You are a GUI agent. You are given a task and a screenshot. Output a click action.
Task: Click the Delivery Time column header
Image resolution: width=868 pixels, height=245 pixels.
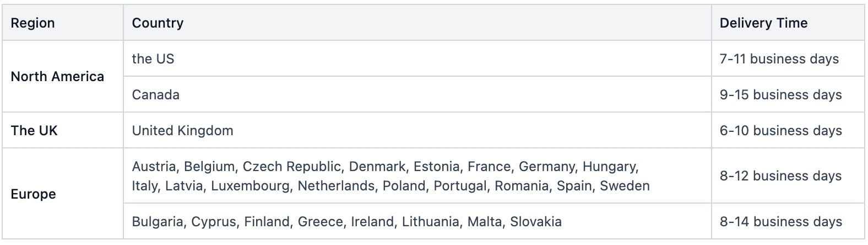pos(763,23)
